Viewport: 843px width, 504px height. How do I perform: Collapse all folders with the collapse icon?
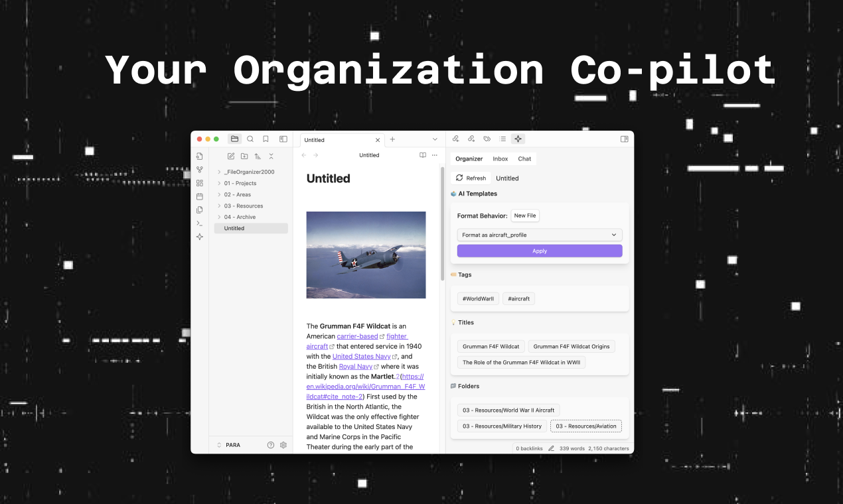[x=271, y=156]
